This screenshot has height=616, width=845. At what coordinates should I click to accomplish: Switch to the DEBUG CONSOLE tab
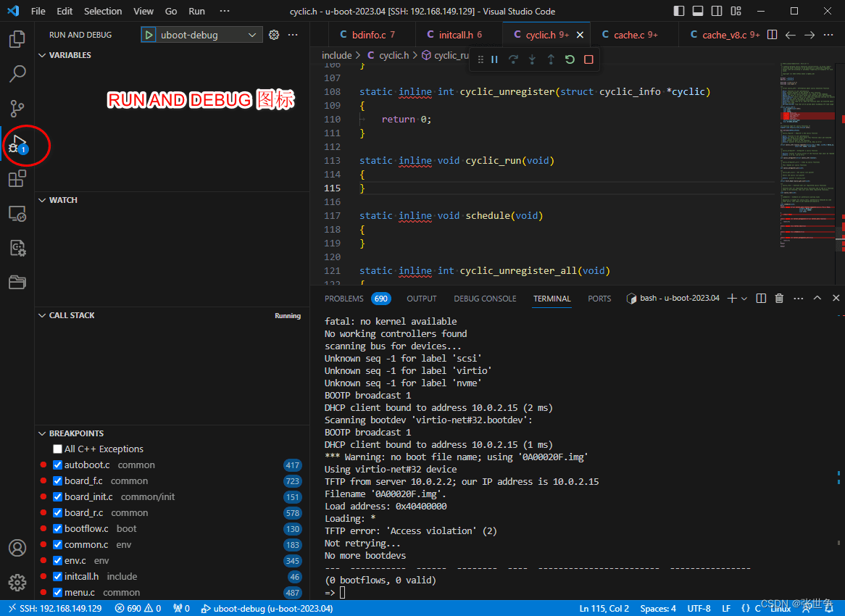pos(485,299)
